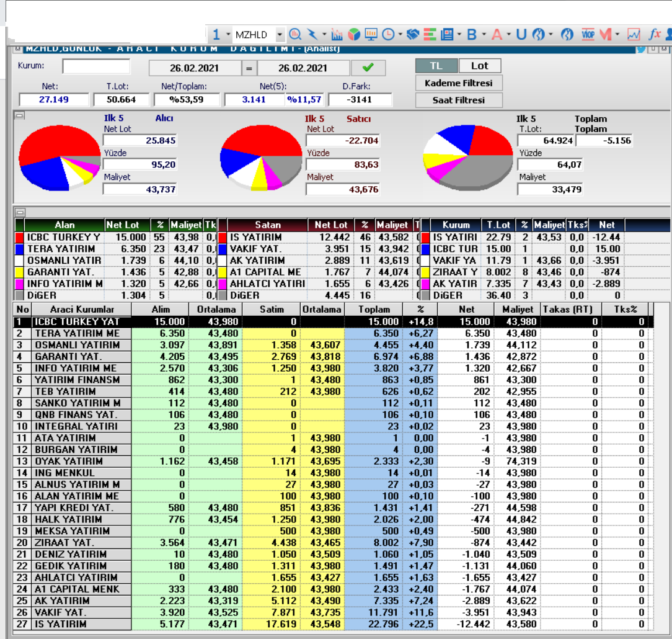672x639 pixels.
Task: Open the red-green horizontal bars icon
Action: (430, 34)
